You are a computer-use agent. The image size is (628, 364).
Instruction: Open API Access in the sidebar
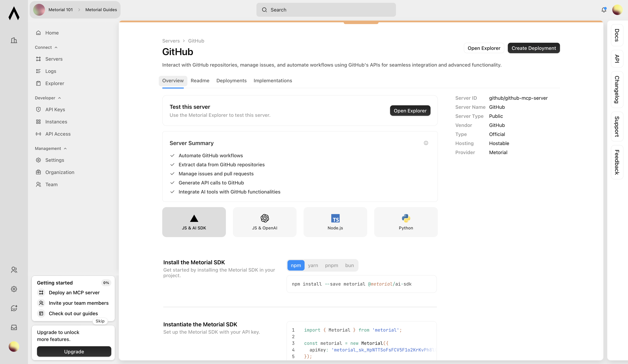(58, 134)
